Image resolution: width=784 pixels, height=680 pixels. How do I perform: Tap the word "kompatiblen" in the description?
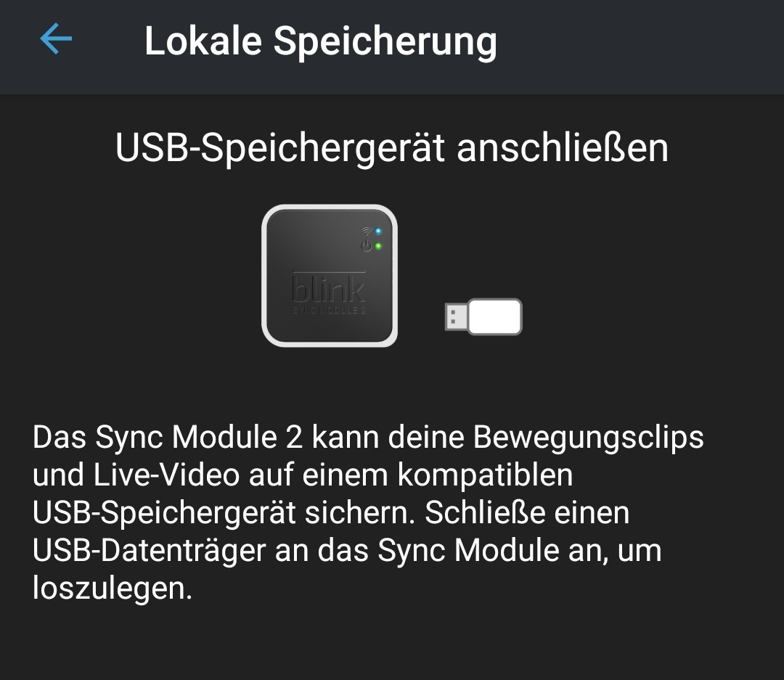tap(485, 476)
